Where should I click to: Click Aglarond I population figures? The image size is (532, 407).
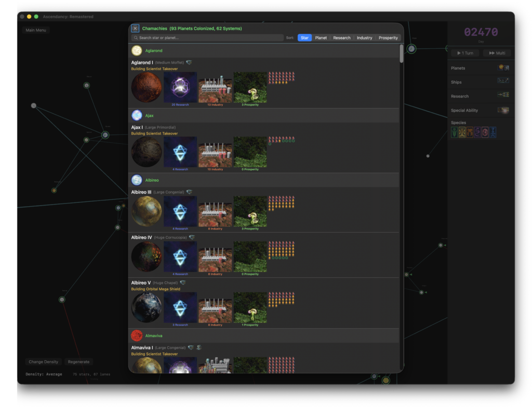(x=282, y=78)
